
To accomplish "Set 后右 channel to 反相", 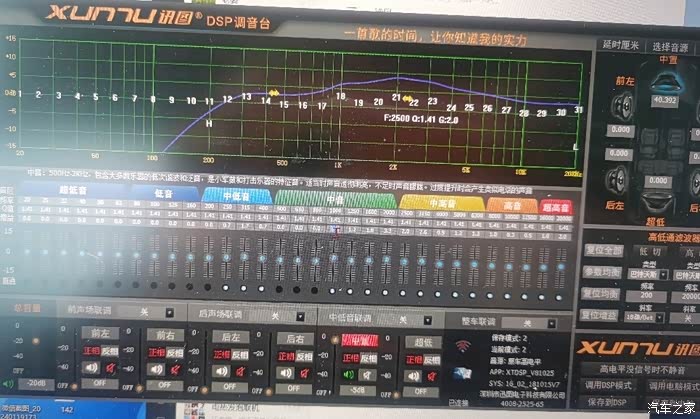I will click(x=304, y=357).
